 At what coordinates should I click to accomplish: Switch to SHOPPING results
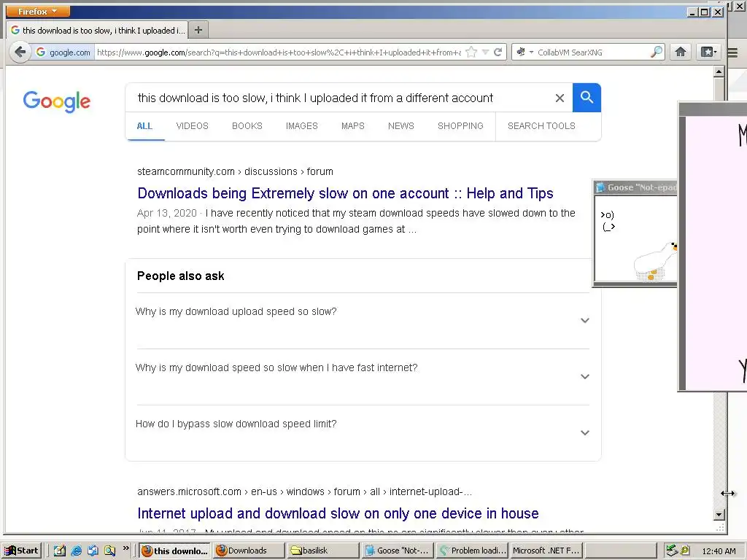pyautogui.click(x=460, y=126)
